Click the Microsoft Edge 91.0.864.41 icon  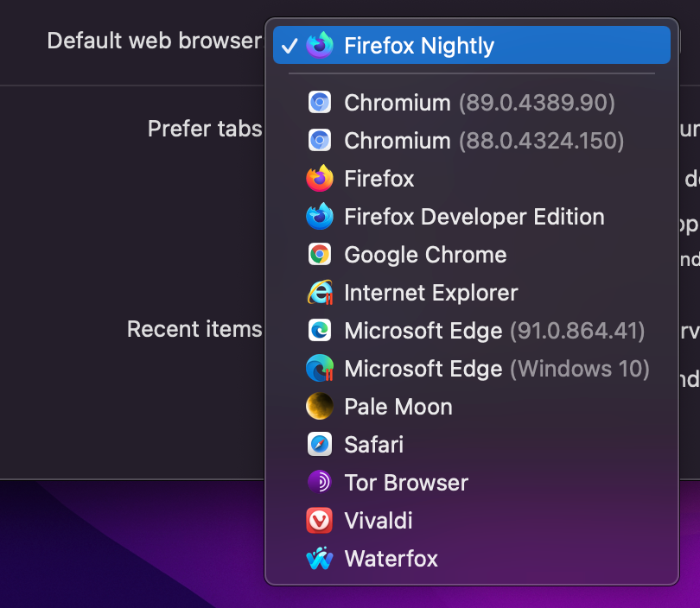(320, 330)
